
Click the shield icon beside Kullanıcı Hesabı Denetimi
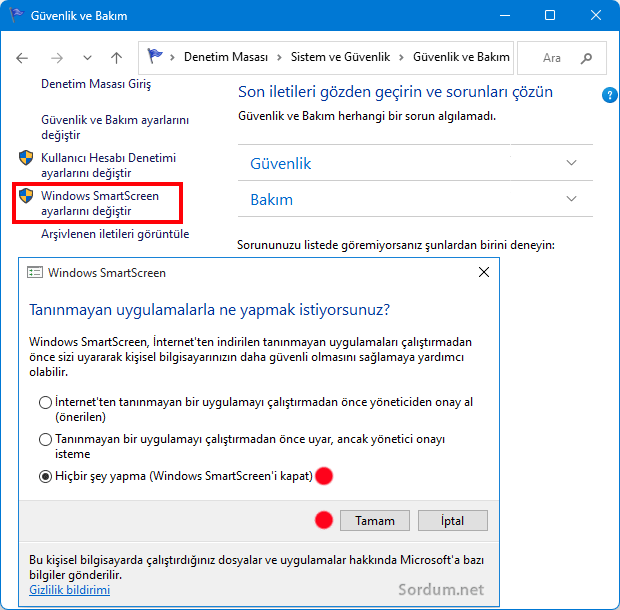click(x=26, y=158)
